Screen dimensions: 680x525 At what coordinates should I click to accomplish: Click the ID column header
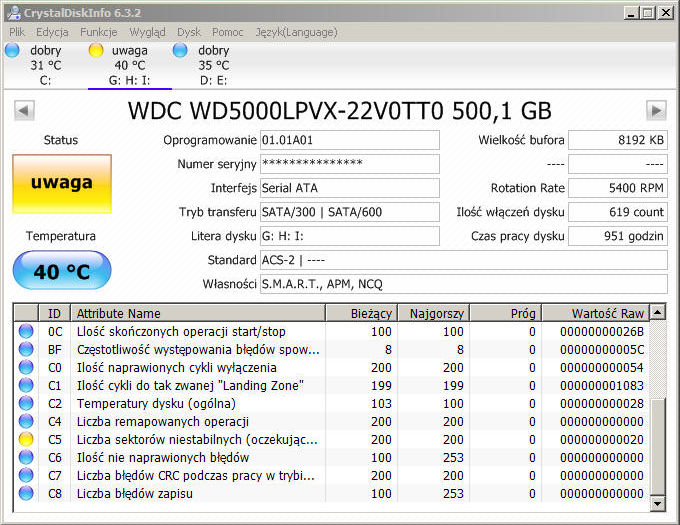[x=55, y=313]
